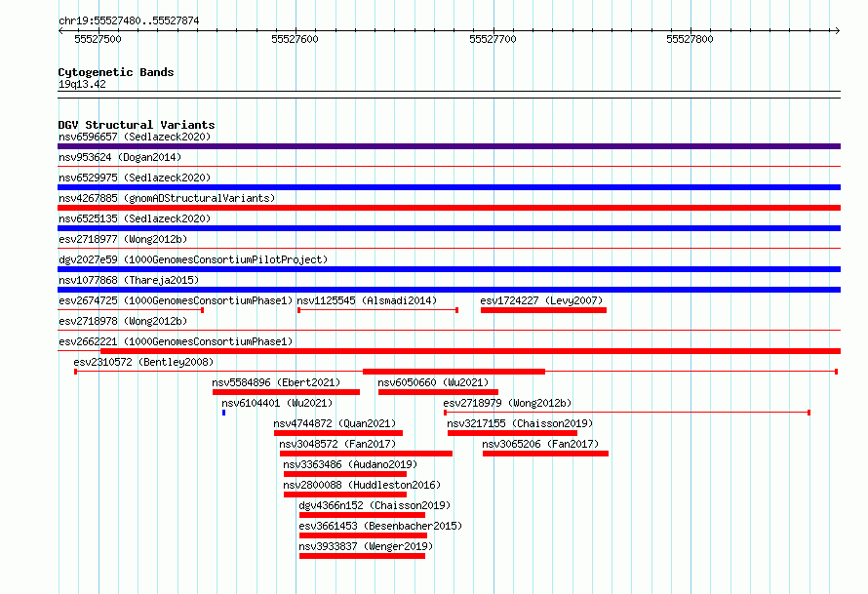Select esv1724227 (Levy2007) label

click(541, 300)
